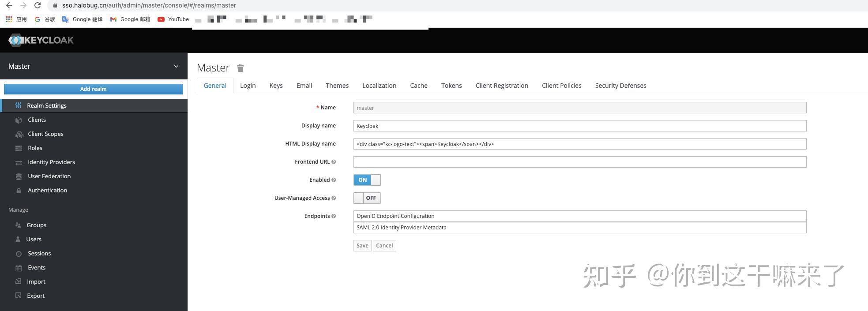Click the Add realm button
Viewport: 868px width, 311px height.
94,89
